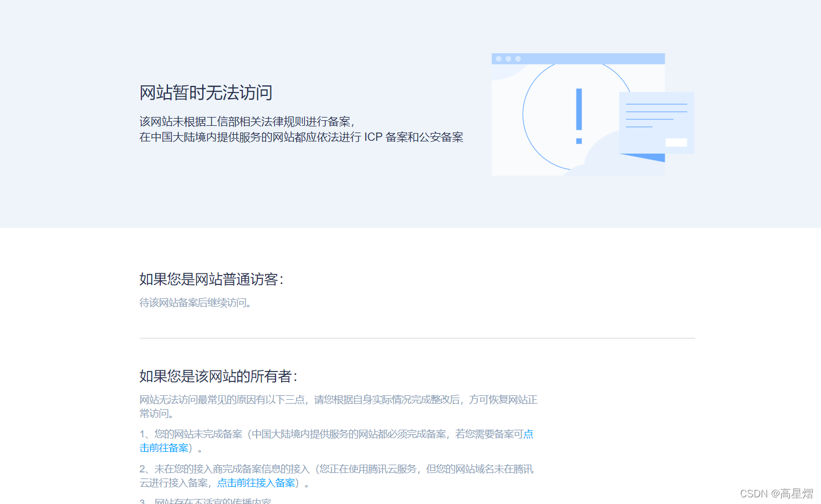Select the 待该网站备案后继续访问 text
Viewport: 821px width, 504px height.
(x=195, y=303)
